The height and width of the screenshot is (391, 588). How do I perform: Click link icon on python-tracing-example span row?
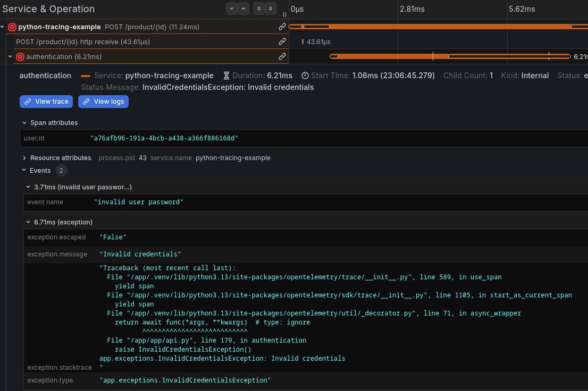(282, 27)
